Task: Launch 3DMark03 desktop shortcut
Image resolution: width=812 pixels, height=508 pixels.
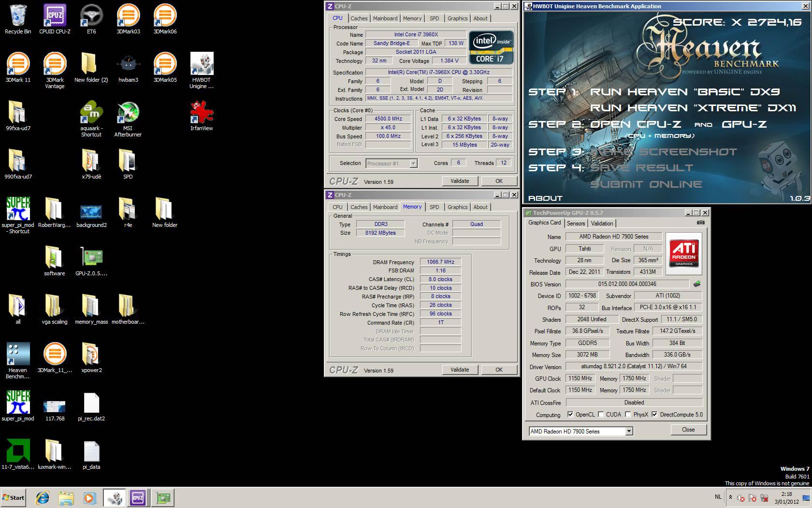Action: point(128,19)
